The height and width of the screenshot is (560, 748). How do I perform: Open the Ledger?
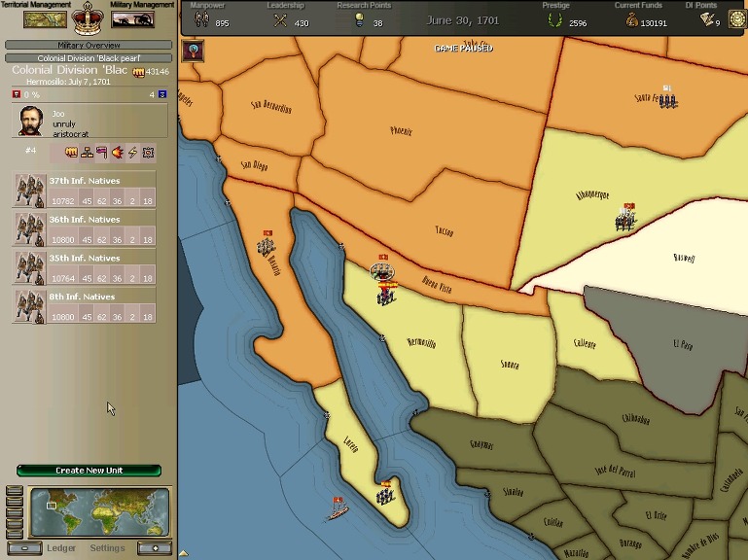pyautogui.click(x=61, y=548)
